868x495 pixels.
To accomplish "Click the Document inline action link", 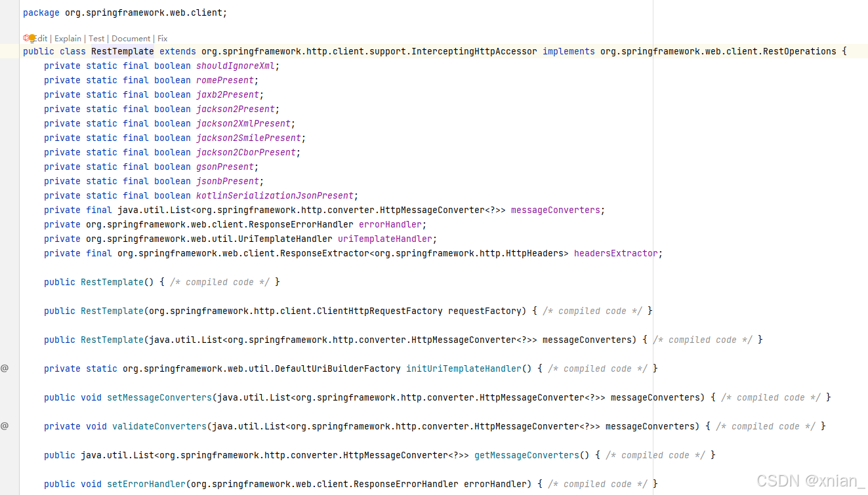I will [x=131, y=38].
